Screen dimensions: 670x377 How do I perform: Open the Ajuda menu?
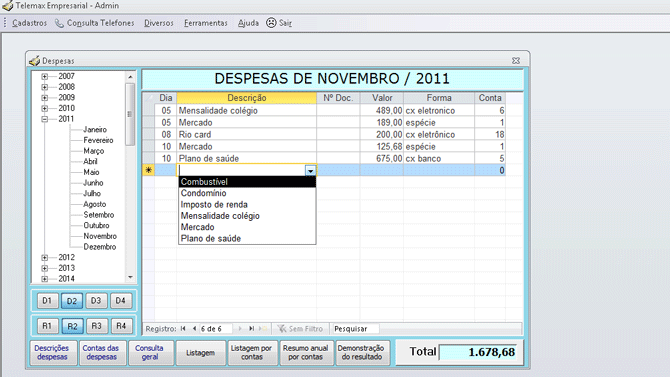pos(248,23)
